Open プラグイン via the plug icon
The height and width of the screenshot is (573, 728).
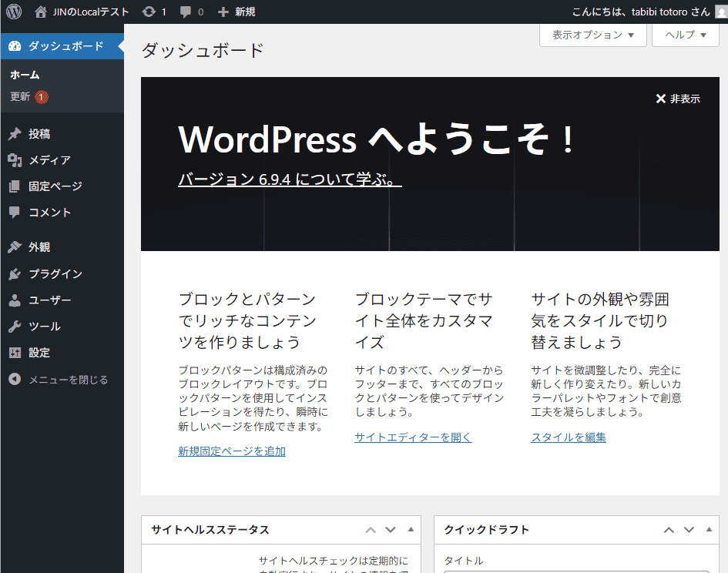pyautogui.click(x=15, y=274)
